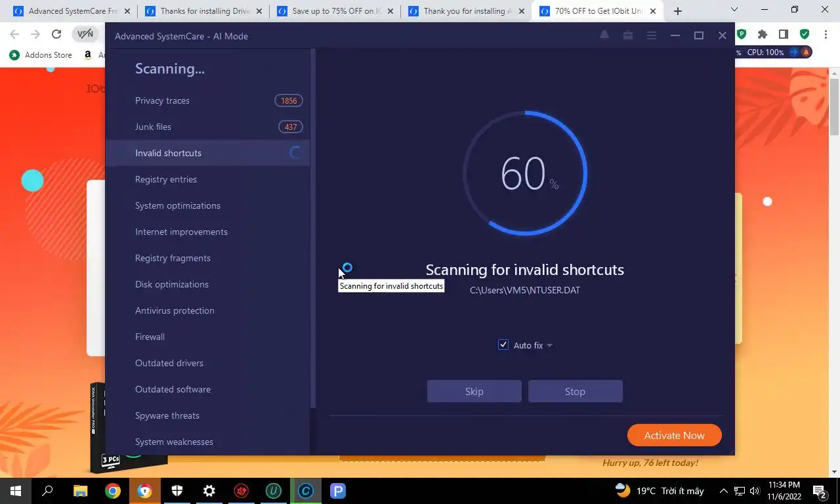
Task: Open Windows taskbar search
Action: [x=48, y=491]
